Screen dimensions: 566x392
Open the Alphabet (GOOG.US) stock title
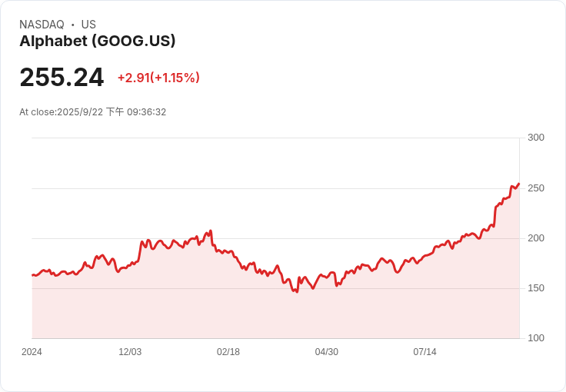click(x=98, y=42)
